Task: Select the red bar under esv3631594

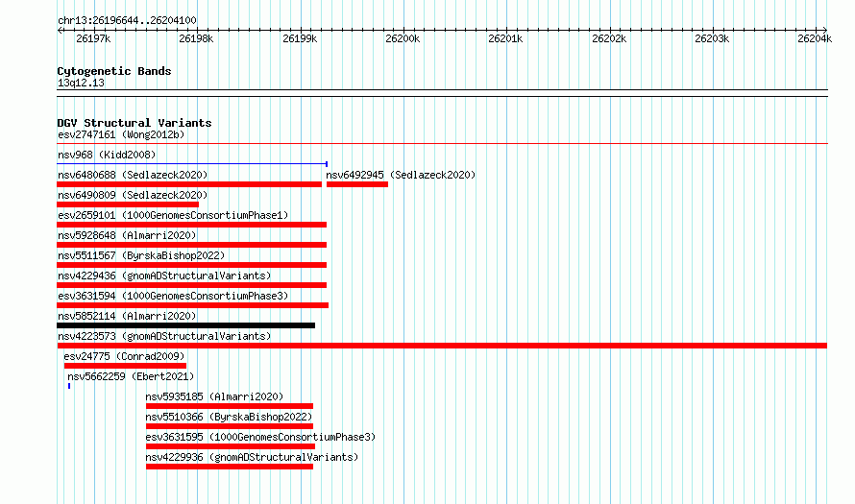Action: coord(192,305)
